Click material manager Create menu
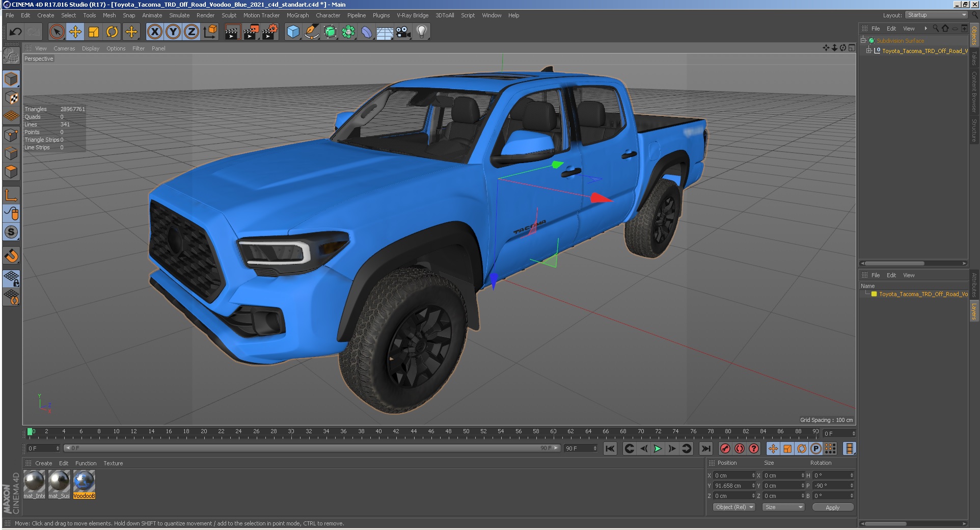 pyautogui.click(x=43, y=463)
